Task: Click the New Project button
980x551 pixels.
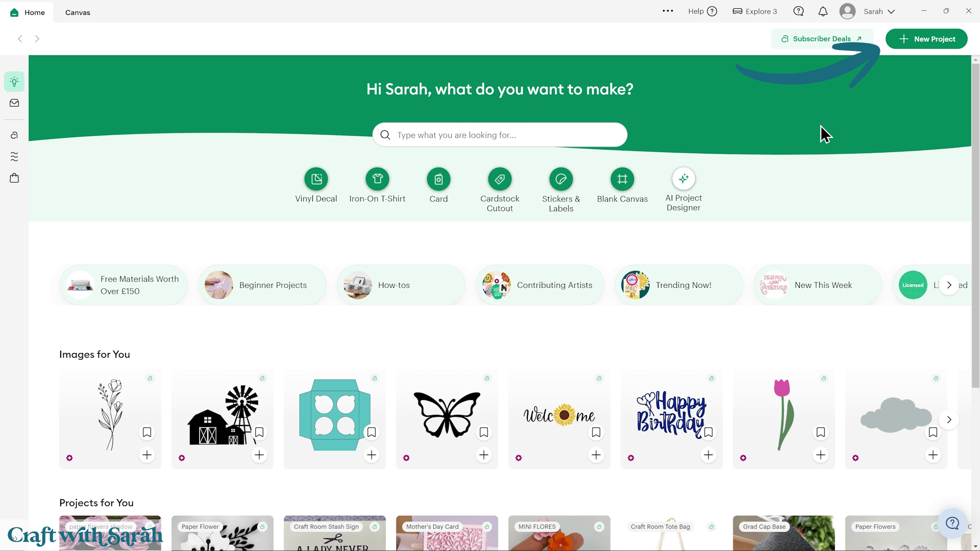Action: click(x=926, y=39)
